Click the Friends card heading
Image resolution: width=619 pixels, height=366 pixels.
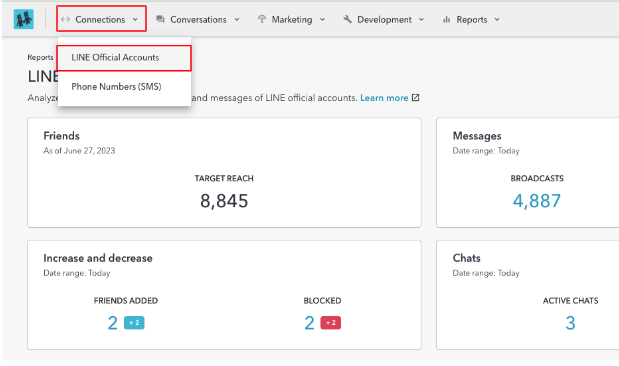(62, 136)
